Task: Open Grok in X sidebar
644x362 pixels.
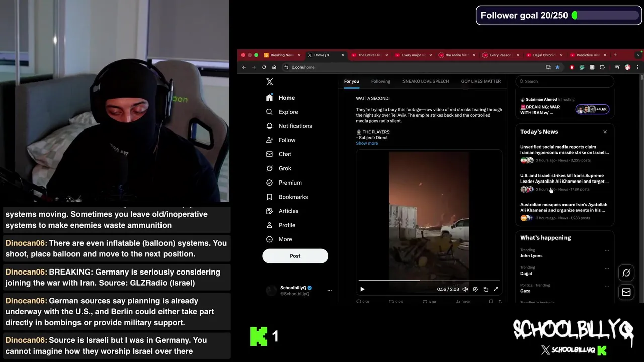Action: 278,168
